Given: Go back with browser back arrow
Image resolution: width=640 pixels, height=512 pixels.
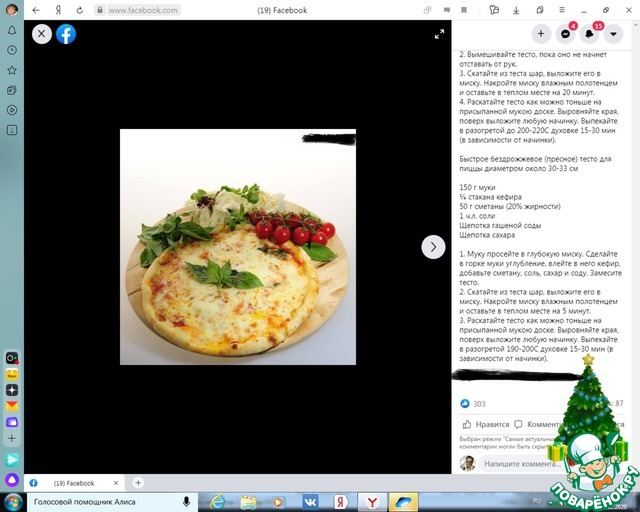Looking at the screenshot, I should (36, 10).
